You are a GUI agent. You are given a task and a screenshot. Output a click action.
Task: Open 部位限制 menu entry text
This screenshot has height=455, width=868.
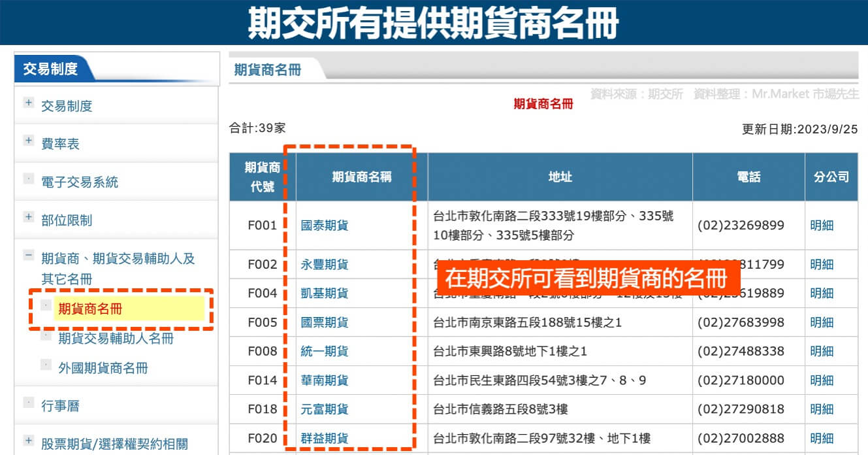pos(67,220)
